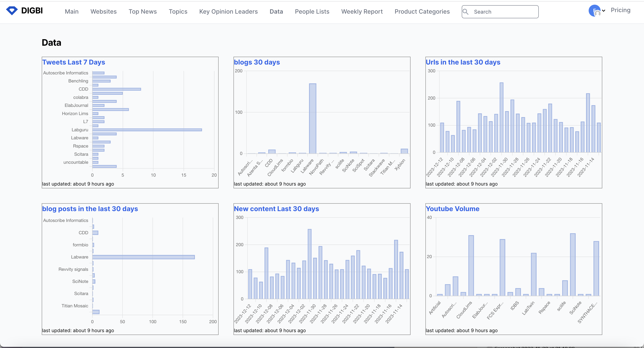This screenshot has width=644, height=348.
Task: Click the Labware bar in blog posts chart
Action: coord(143,257)
